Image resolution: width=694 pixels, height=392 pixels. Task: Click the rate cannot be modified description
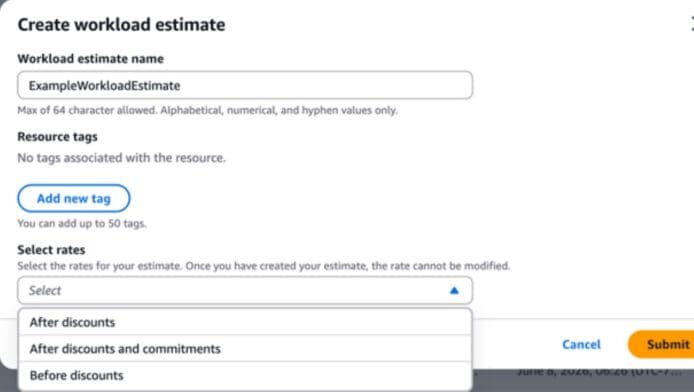tap(263, 266)
